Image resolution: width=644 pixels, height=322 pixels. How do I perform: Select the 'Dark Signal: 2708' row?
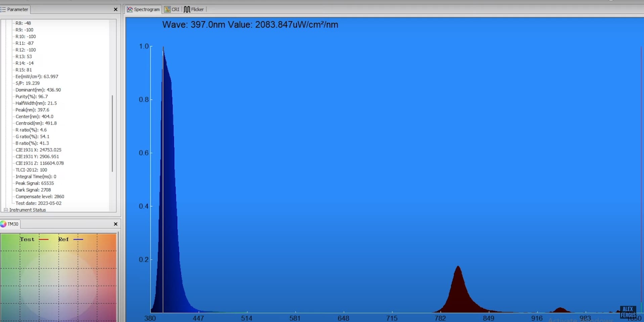coord(33,190)
